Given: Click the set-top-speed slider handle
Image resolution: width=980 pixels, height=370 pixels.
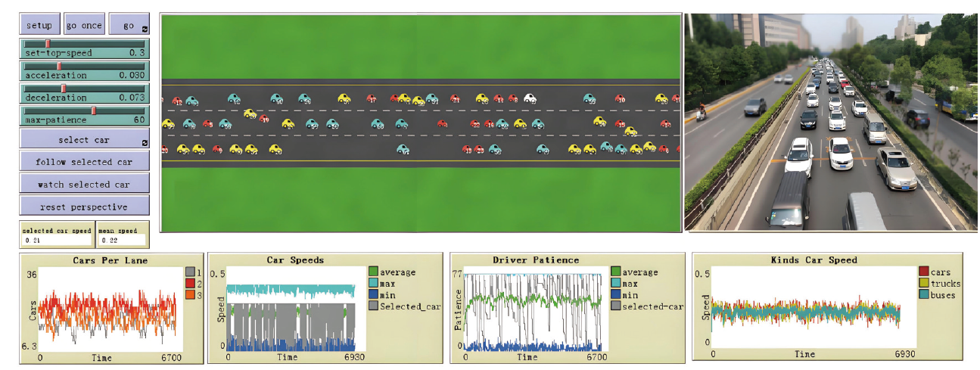Looking at the screenshot, I should click(48, 44).
